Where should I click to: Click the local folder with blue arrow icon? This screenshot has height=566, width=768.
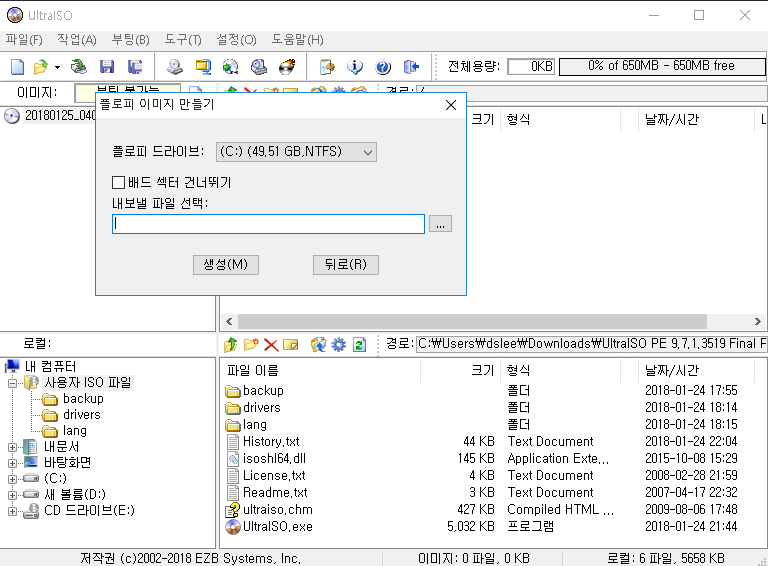click(318, 345)
